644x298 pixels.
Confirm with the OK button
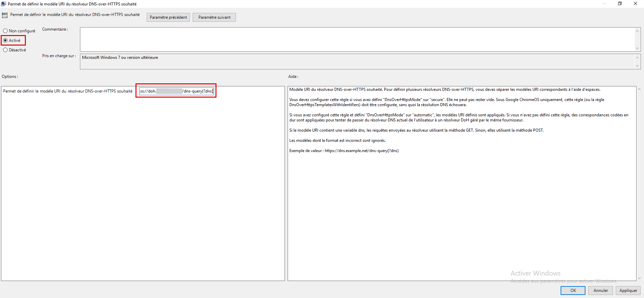pos(573,291)
